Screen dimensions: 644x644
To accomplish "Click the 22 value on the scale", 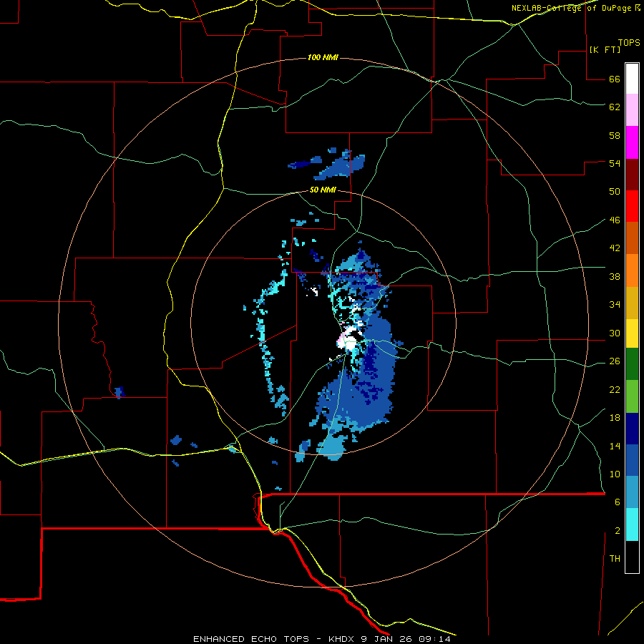I will coord(615,389).
